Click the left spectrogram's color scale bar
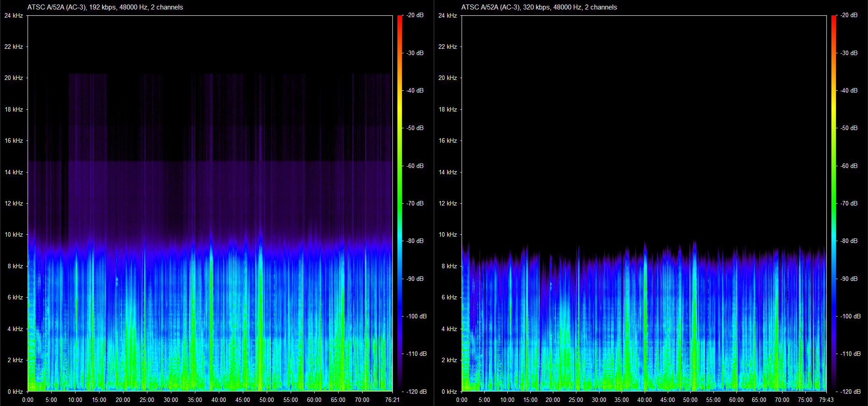868x406 pixels. pyautogui.click(x=400, y=203)
